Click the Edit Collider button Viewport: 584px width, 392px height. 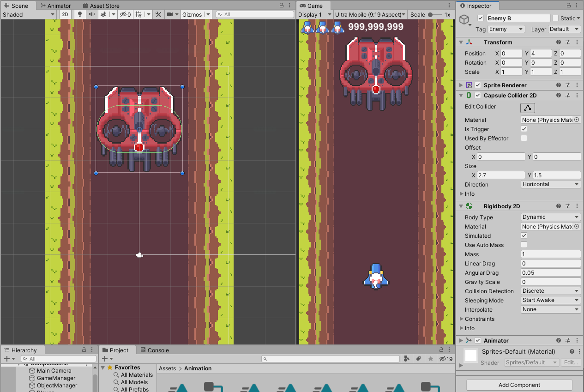click(528, 108)
